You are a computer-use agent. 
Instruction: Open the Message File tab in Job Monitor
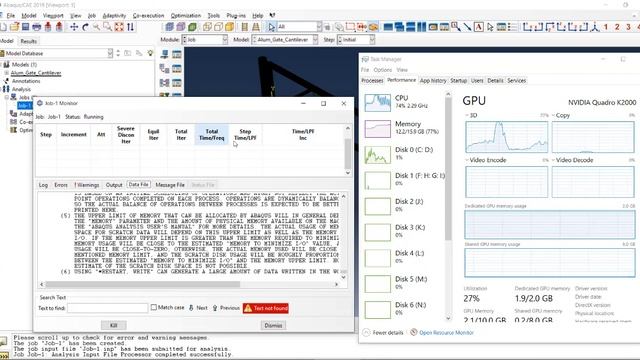click(170, 185)
